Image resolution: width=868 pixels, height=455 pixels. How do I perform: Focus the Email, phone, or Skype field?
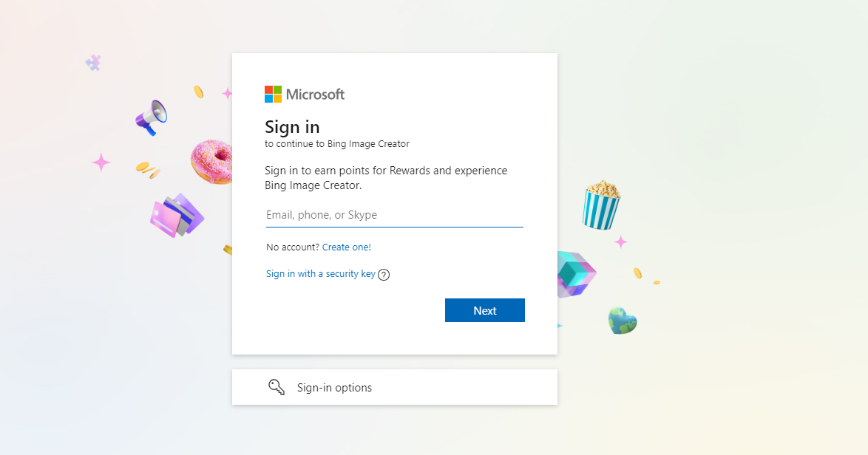coord(394,215)
